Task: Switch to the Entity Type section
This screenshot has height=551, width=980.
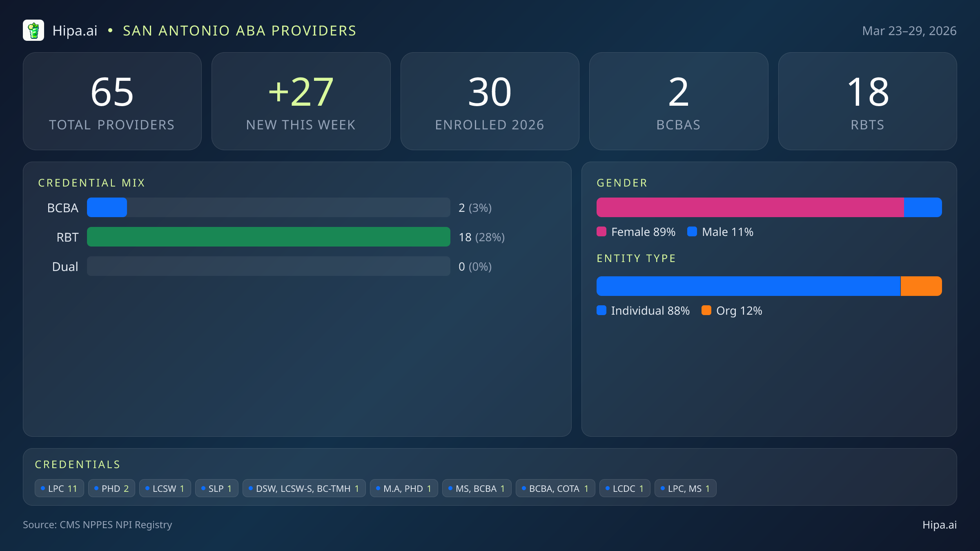Action: (636, 258)
